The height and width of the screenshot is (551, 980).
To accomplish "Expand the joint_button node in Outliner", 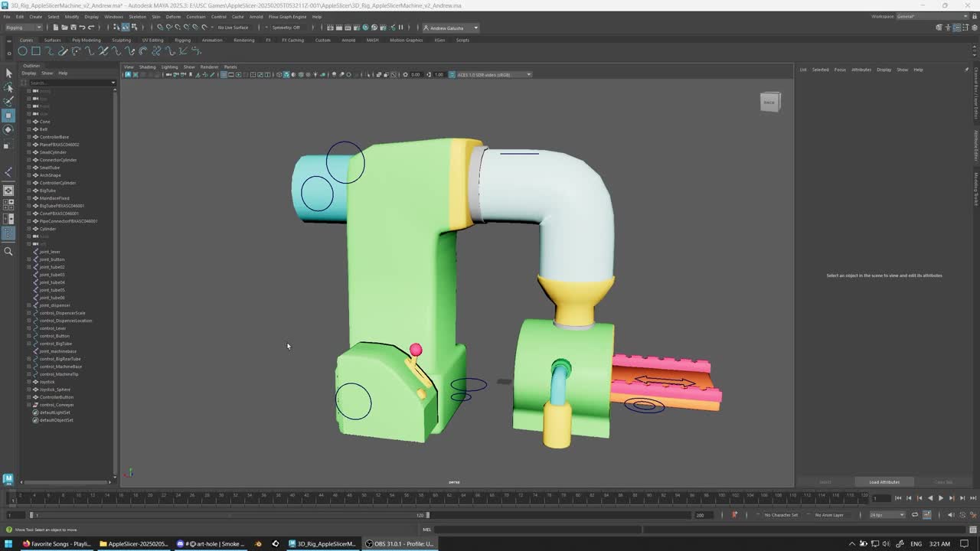I will point(29,259).
